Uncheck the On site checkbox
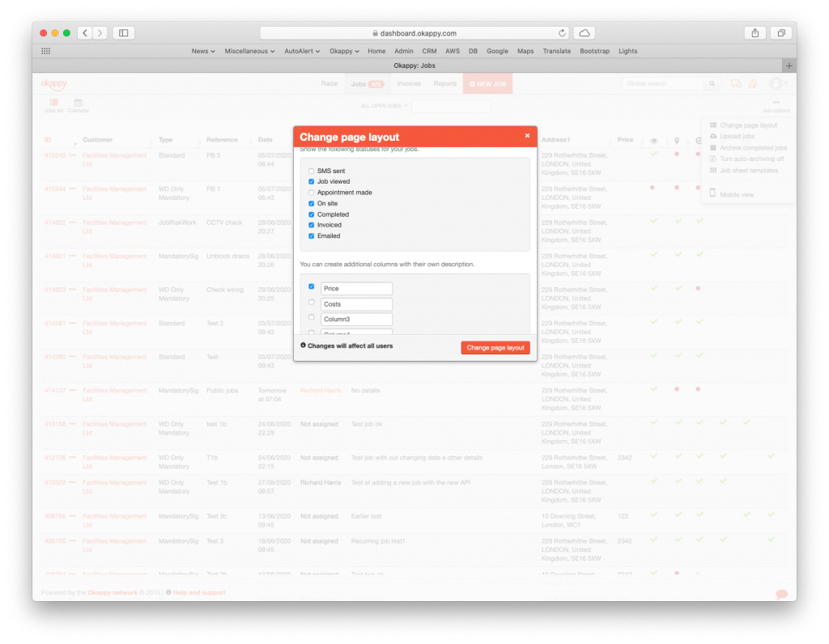The image size is (829, 644). pos(312,203)
